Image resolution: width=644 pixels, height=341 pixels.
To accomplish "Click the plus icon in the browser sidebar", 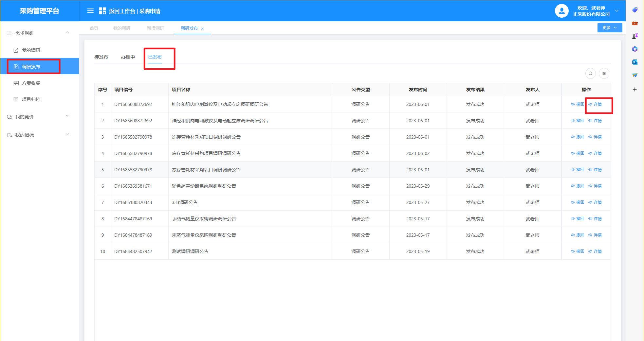I will (x=635, y=89).
